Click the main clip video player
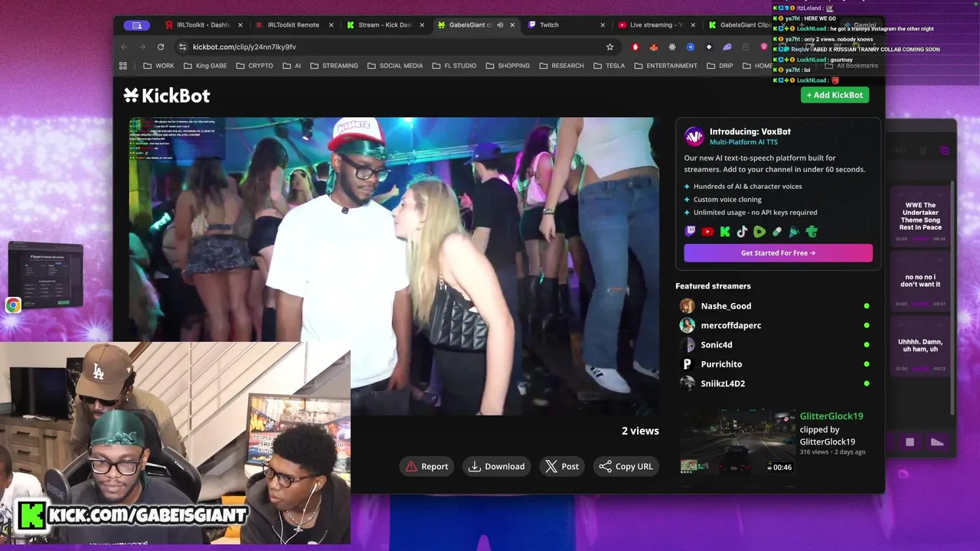 coord(394,266)
